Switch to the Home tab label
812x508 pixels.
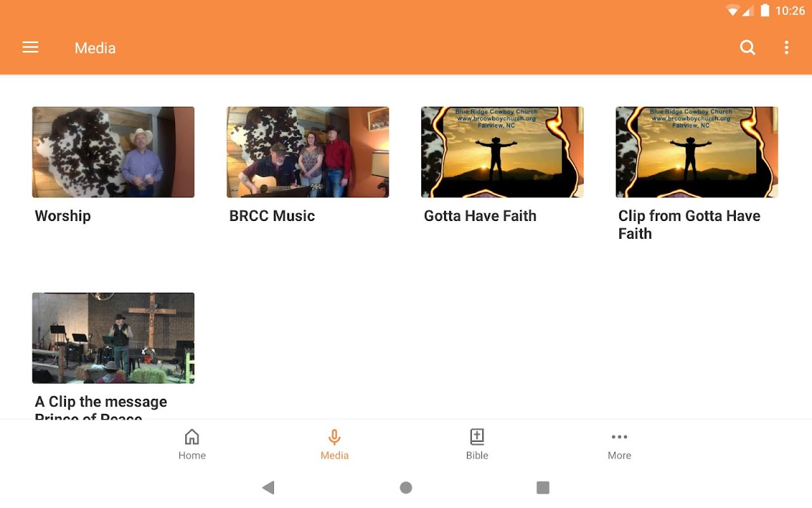[192, 455]
